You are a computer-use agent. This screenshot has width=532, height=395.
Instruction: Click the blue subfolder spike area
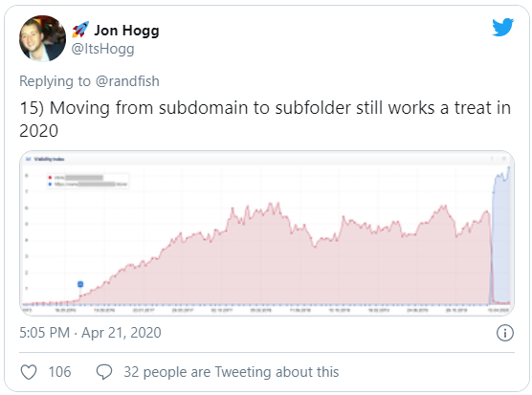click(500, 237)
